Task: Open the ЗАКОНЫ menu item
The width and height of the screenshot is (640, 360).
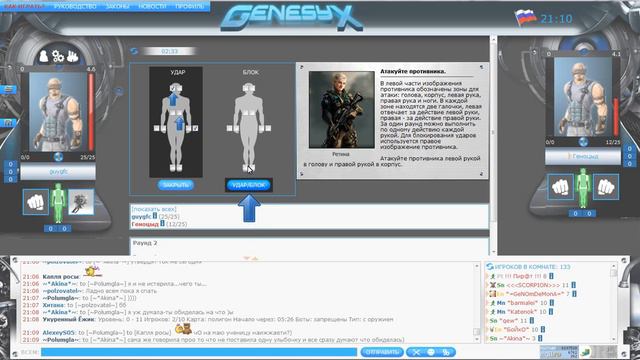Action: click(x=118, y=6)
